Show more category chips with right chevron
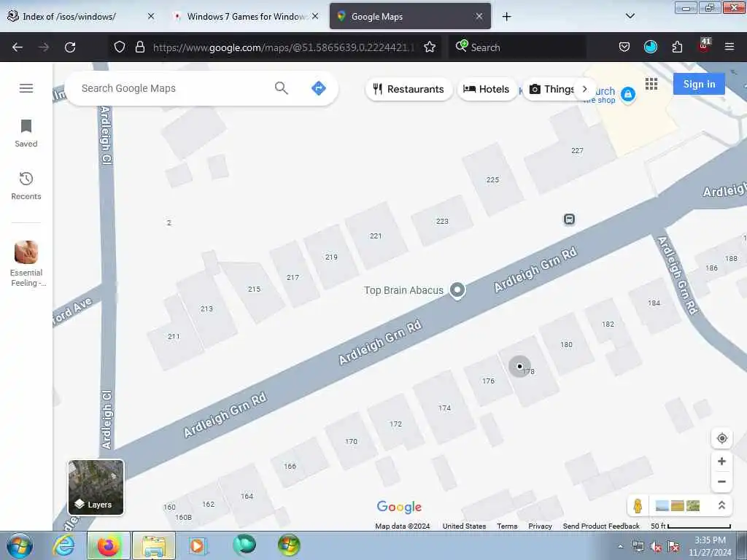Image resolution: width=747 pixels, height=560 pixels. [x=584, y=89]
